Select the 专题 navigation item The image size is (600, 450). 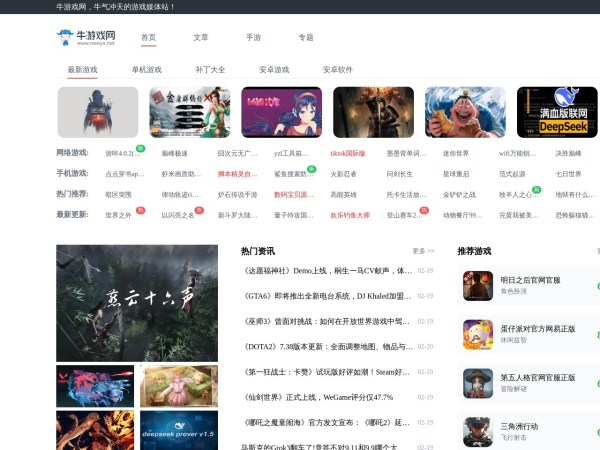coord(306,38)
